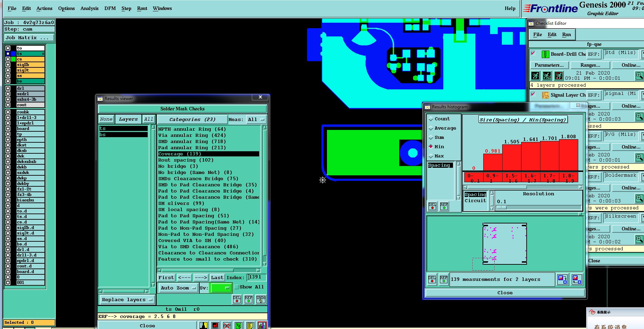Click the 1.8-1.9 red range swatch
This screenshot has width=644, height=329.
[x=568, y=177]
